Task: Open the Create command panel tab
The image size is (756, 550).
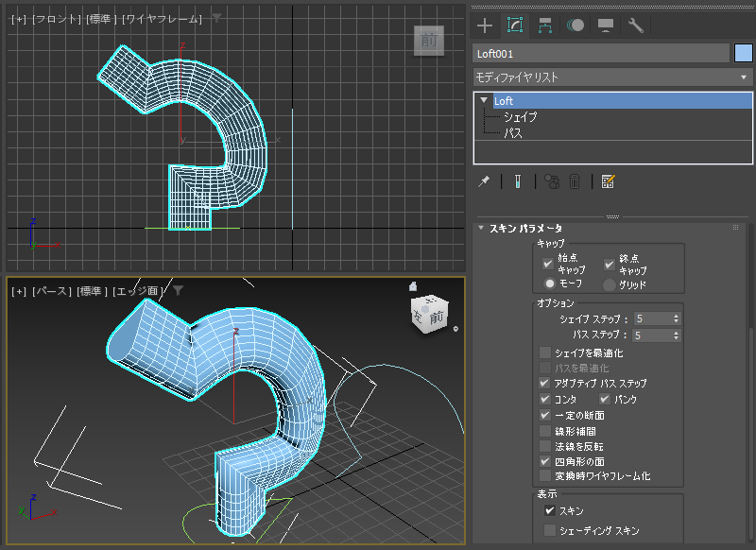Action: [x=485, y=26]
